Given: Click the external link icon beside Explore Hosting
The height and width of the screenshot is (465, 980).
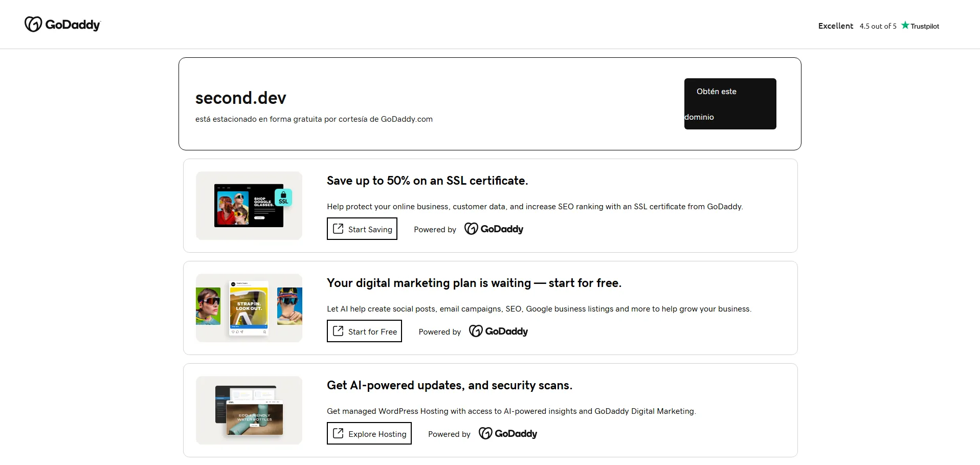Looking at the screenshot, I should 338,433.
